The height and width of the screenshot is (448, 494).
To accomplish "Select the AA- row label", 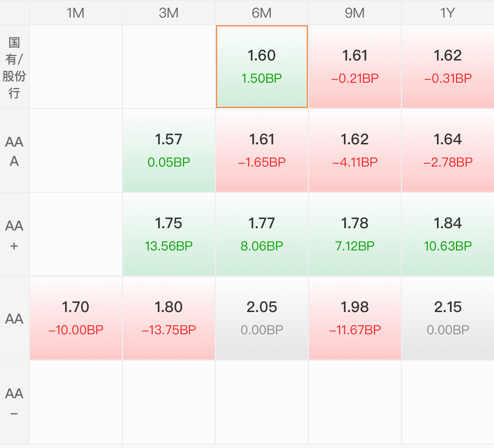I will click(x=14, y=402).
